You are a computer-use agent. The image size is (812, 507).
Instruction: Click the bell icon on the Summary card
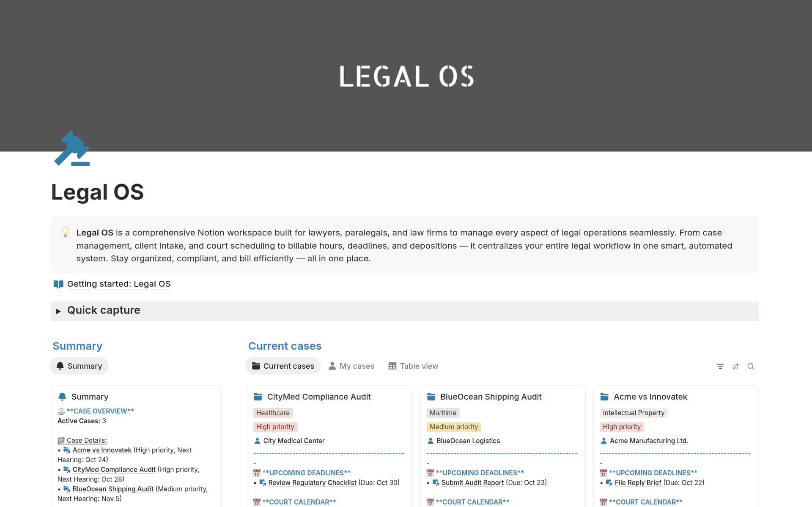[x=62, y=396]
